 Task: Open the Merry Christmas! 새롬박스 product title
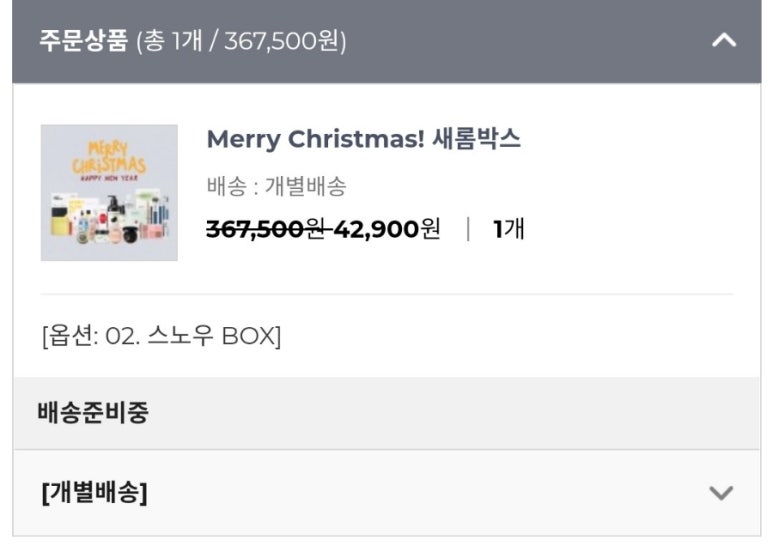[x=363, y=139]
